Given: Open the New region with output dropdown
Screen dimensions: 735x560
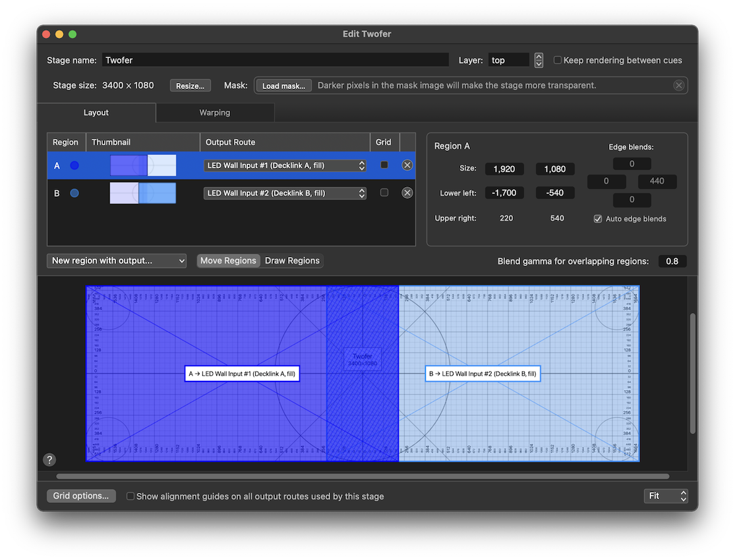Looking at the screenshot, I should (x=116, y=260).
